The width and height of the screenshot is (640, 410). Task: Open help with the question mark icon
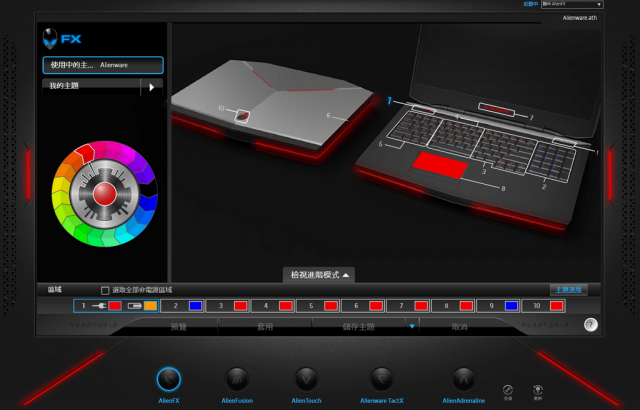point(591,325)
